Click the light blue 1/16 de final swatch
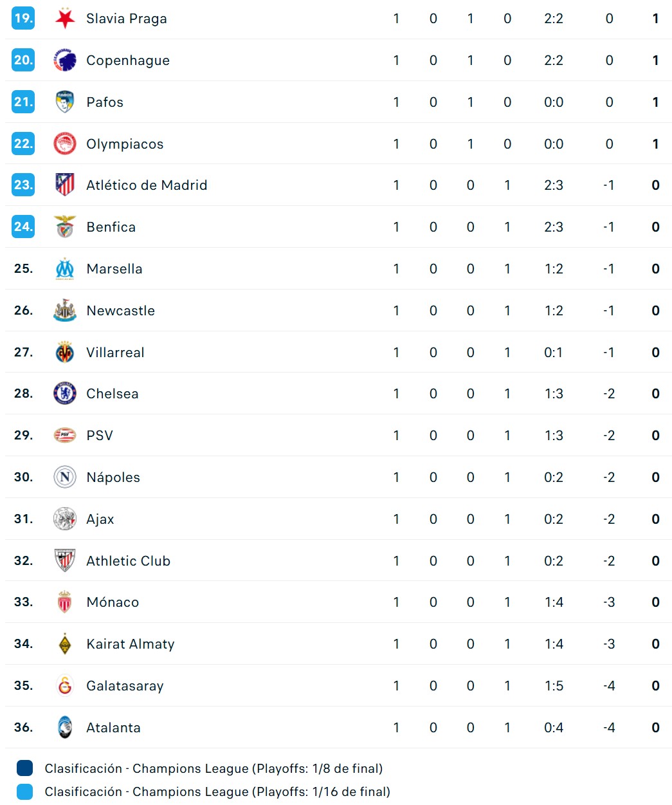 pyautogui.click(x=24, y=791)
